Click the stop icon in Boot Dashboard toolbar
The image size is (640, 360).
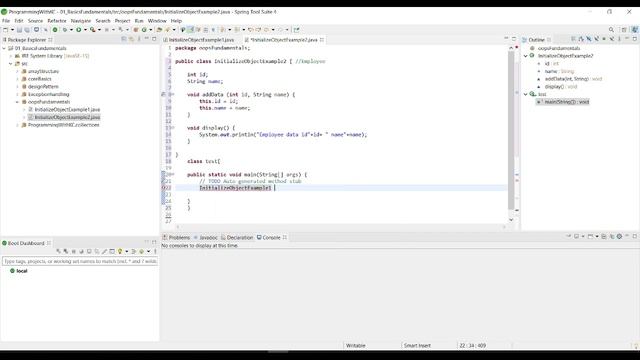click(x=73, y=251)
